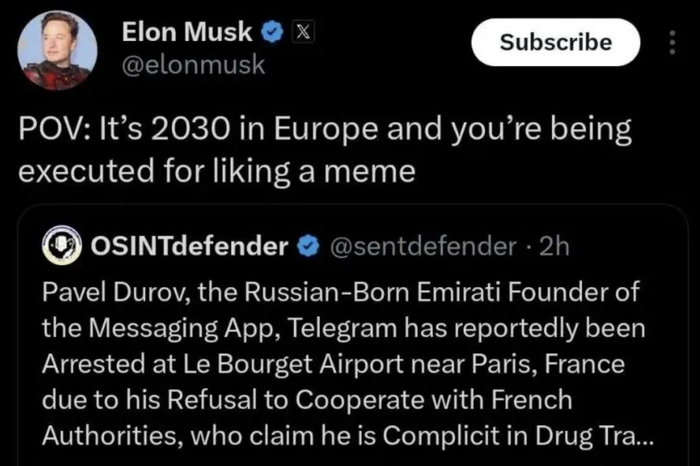Open Elon Musk's profile picture

pyautogui.click(x=57, y=52)
